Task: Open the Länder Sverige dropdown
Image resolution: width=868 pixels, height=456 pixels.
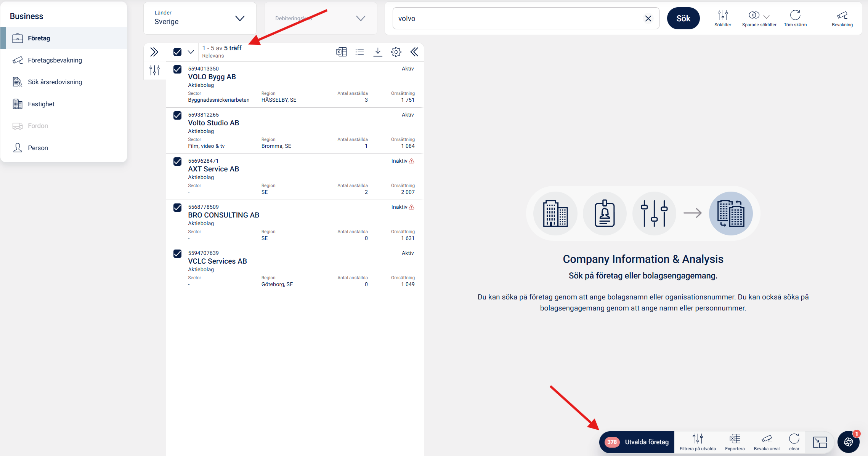Action: [200, 18]
